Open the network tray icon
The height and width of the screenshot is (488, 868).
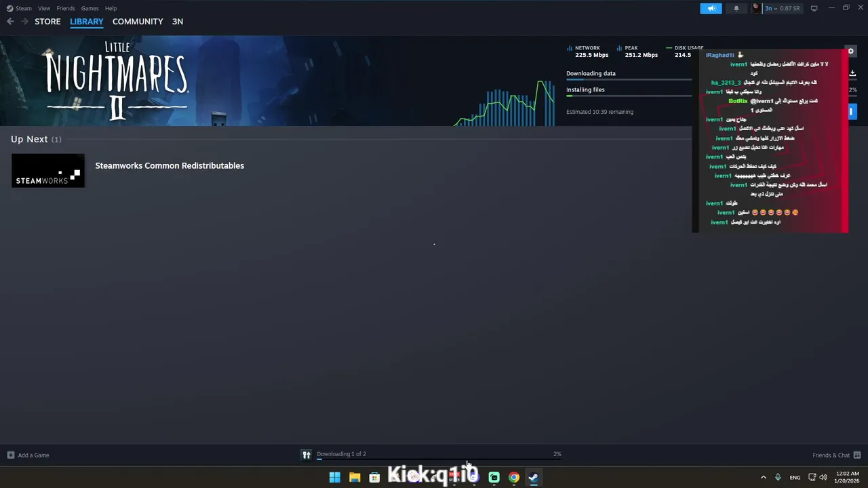click(x=812, y=477)
